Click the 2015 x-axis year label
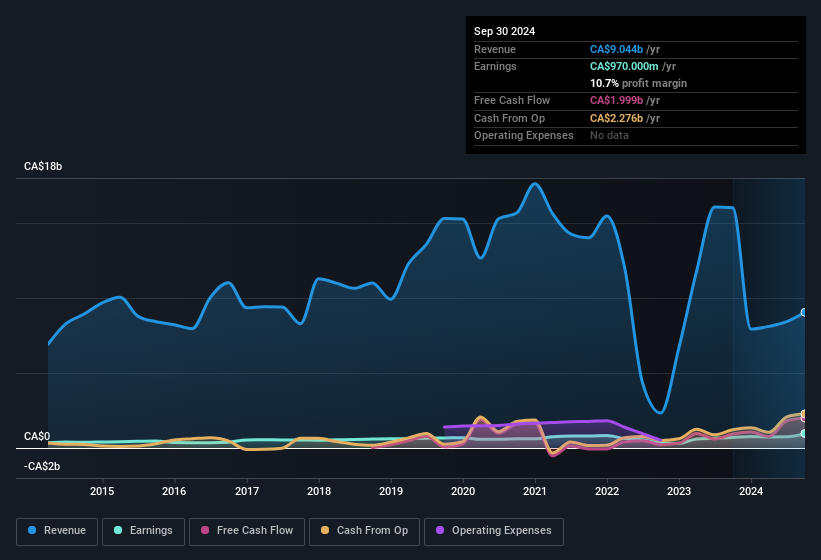 pos(102,491)
